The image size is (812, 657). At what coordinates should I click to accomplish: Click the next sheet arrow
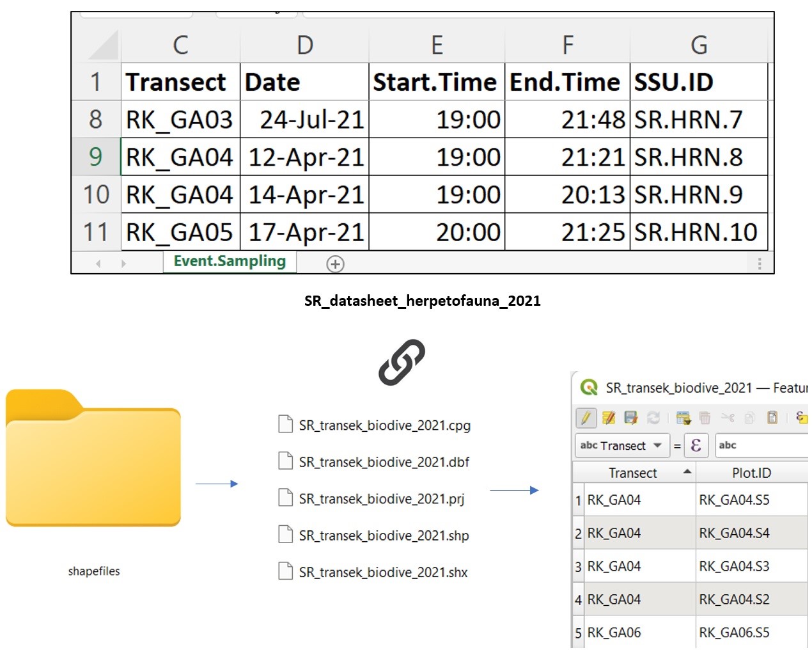point(123,264)
